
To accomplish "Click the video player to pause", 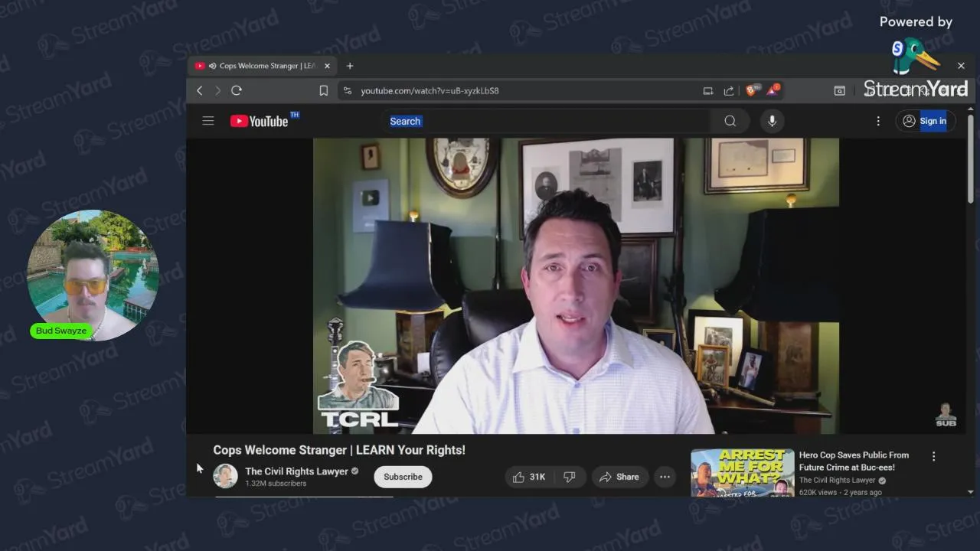I will 576,285.
